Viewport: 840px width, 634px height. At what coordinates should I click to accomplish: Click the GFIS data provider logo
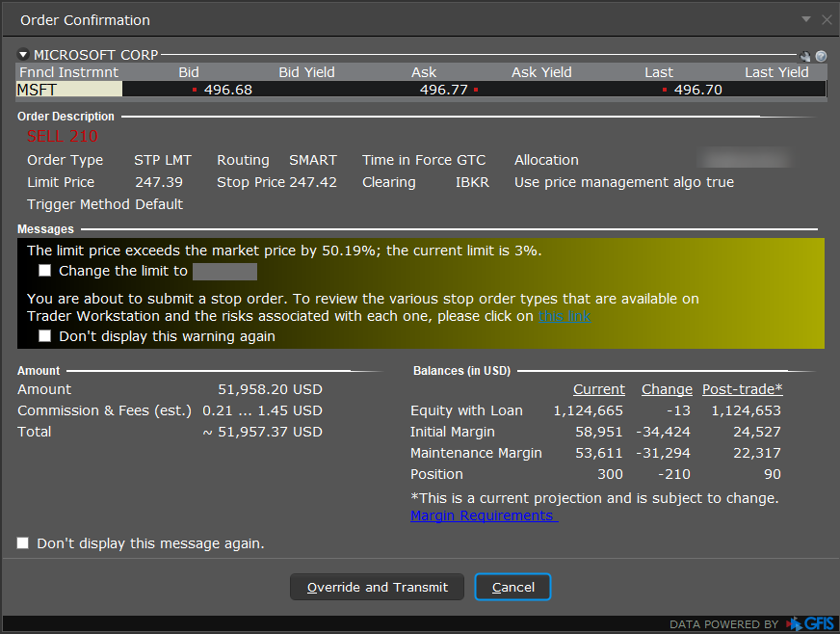[811, 623]
